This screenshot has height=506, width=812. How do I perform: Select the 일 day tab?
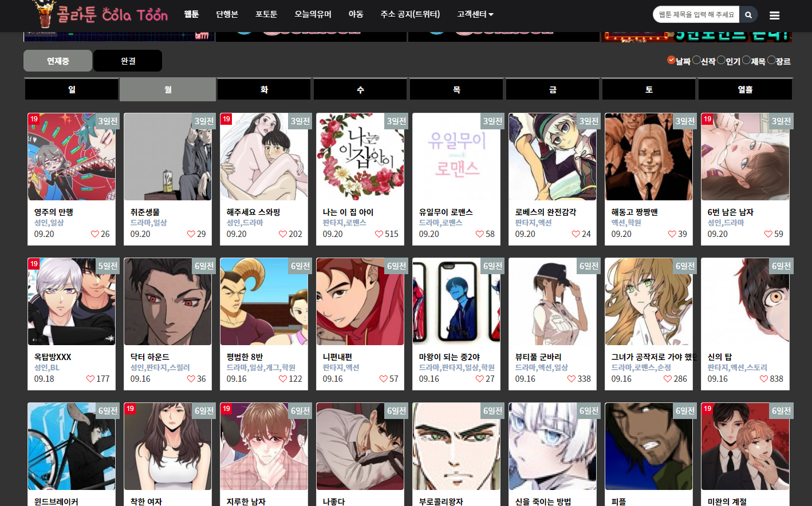(72, 90)
